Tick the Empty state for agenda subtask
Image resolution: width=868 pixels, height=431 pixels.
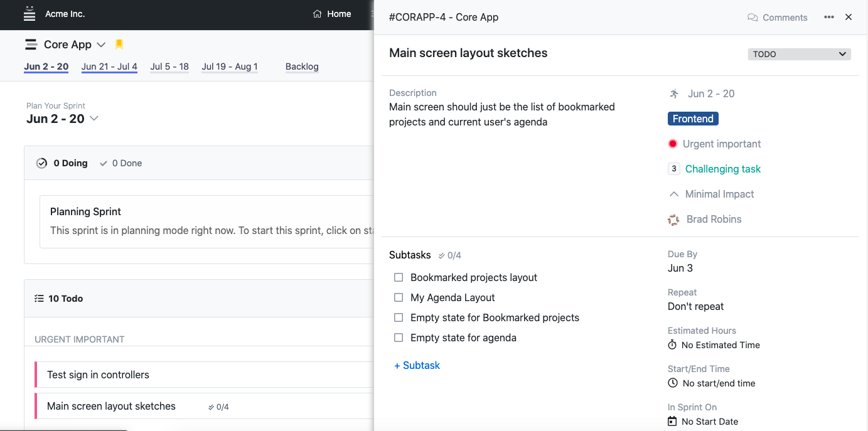coord(399,338)
